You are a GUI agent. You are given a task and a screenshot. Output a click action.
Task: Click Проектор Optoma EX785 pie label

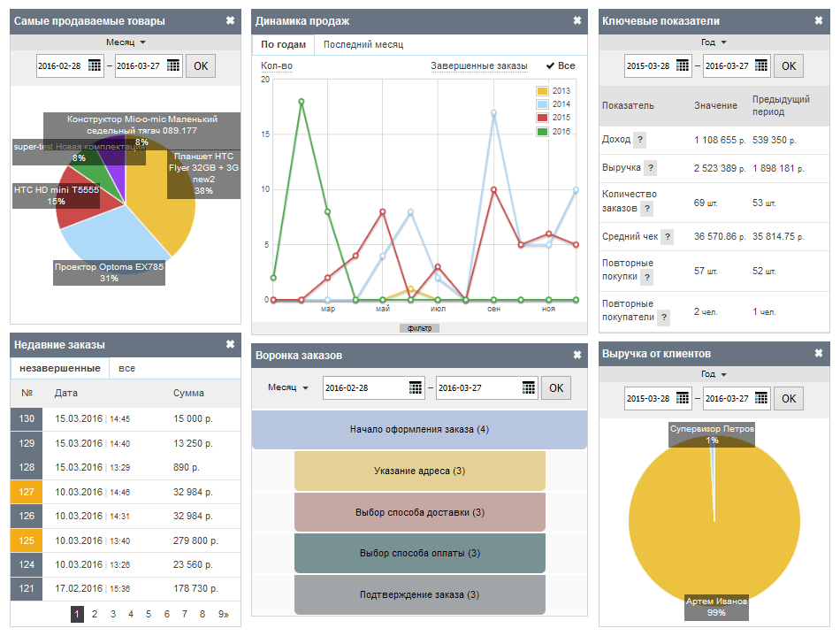pyautogui.click(x=109, y=272)
